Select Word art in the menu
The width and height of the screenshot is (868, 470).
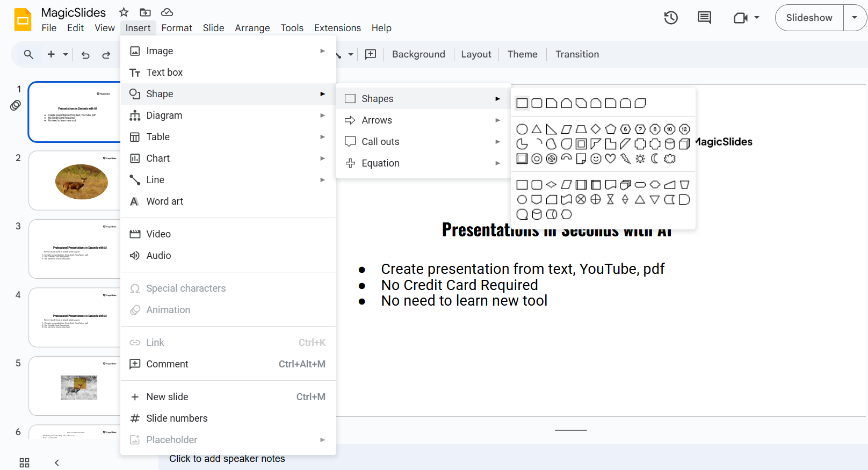tap(228, 201)
